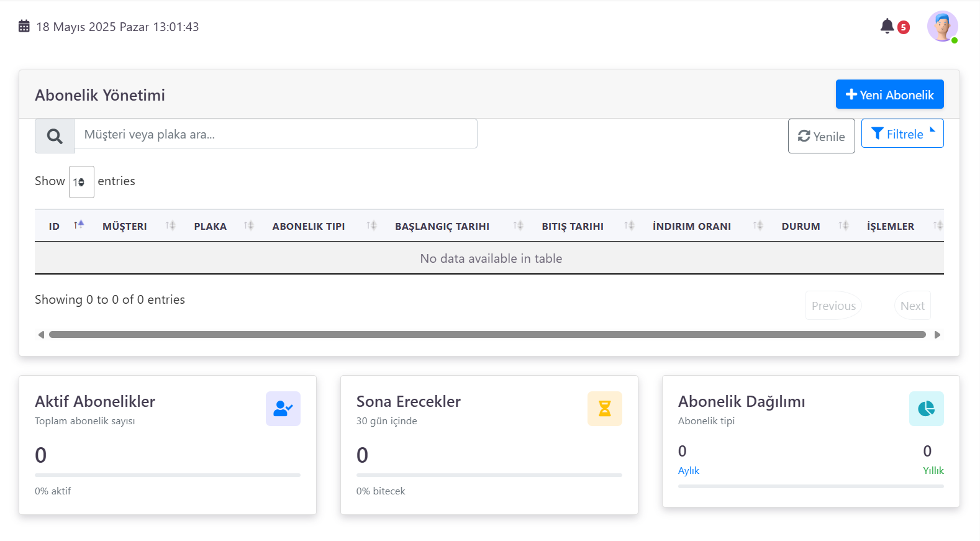The image size is (980, 541).
Task: Focus the Müşteri veya plaka search field
Action: pyautogui.click(x=275, y=134)
